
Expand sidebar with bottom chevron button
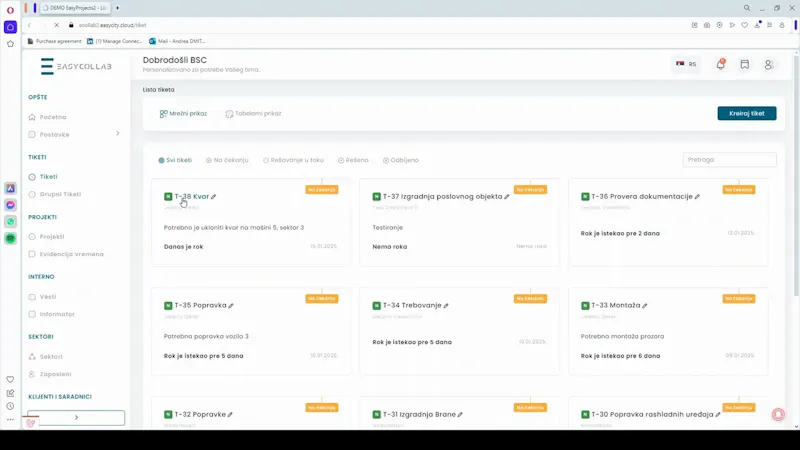(76, 417)
